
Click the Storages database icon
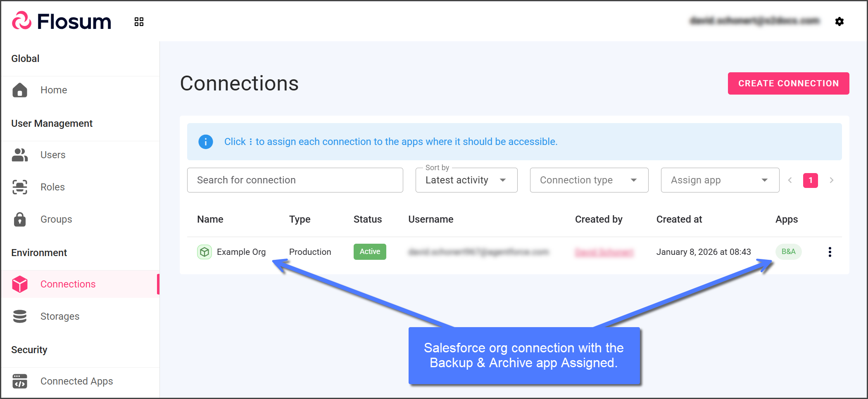(20, 316)
